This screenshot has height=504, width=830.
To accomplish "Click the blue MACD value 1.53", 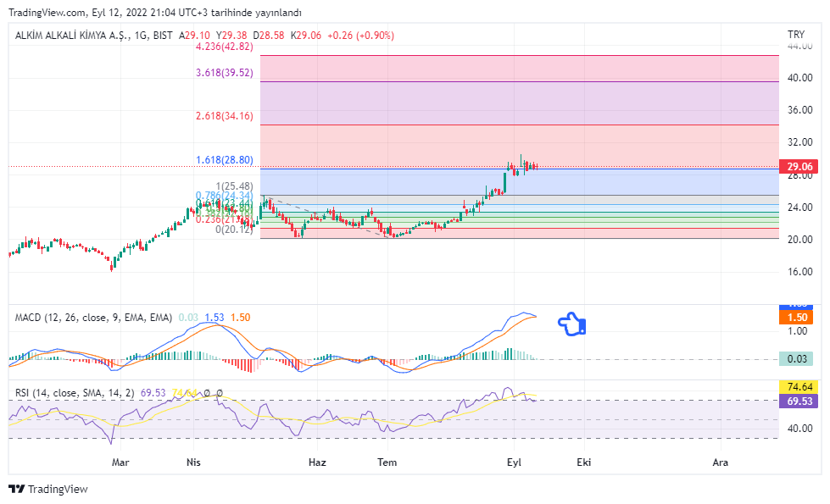I will point(214,318).
